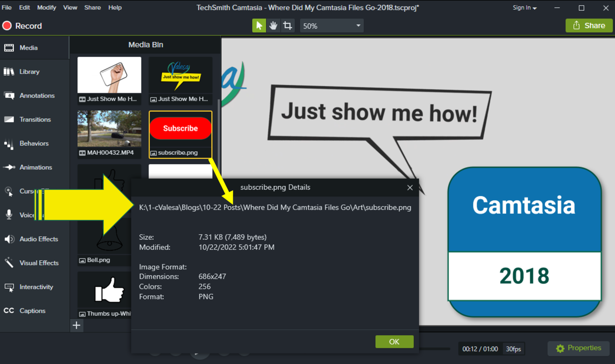Expand the Sign In dropdown
615x364 pixels.
(524, 7)
